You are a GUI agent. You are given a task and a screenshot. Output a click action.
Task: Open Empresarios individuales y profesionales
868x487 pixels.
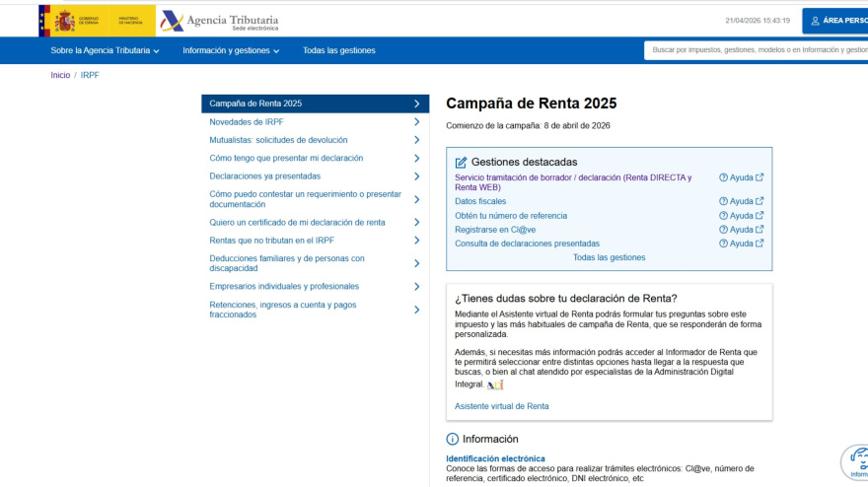point(315,286)
